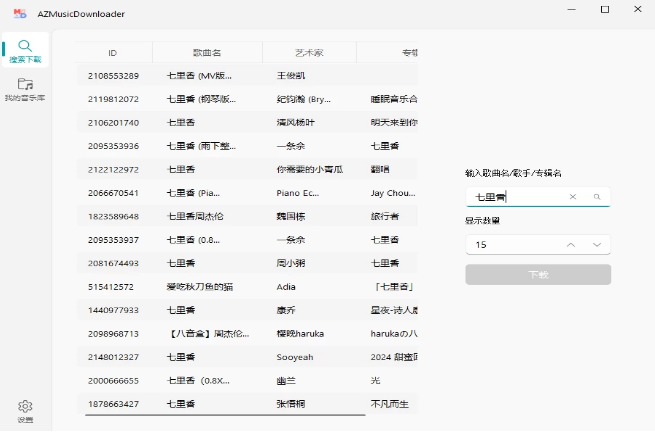Click artist cell Adia

(286, 287)
